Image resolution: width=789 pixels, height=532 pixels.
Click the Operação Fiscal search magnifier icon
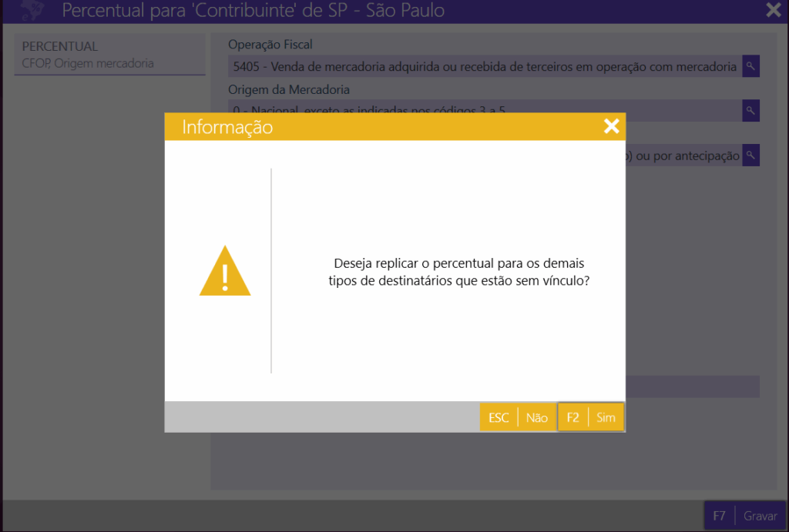click(x=750, y=66)
